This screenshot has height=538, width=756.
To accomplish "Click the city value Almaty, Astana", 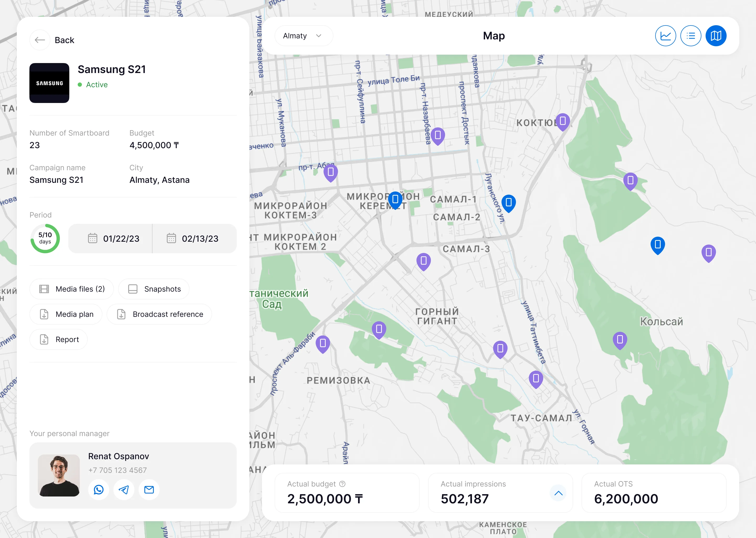I will (x=160, y=180).
